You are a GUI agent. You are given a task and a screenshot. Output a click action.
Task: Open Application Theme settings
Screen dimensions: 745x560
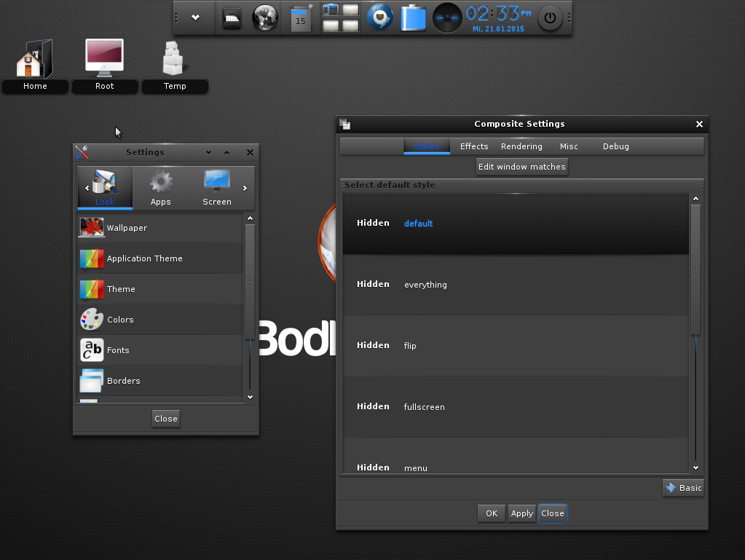point(160,259)
